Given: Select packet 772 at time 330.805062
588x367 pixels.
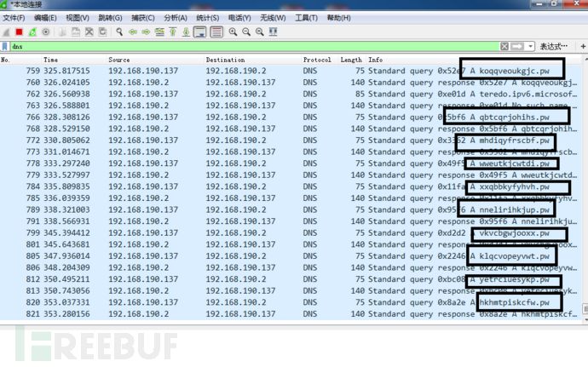Looking at the screenshot, I should (x=291, y=140).
